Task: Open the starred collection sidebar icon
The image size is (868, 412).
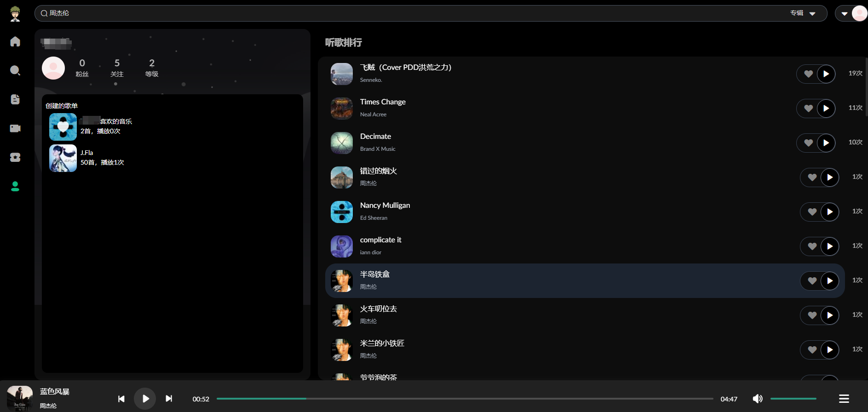Action: (15, 157)
